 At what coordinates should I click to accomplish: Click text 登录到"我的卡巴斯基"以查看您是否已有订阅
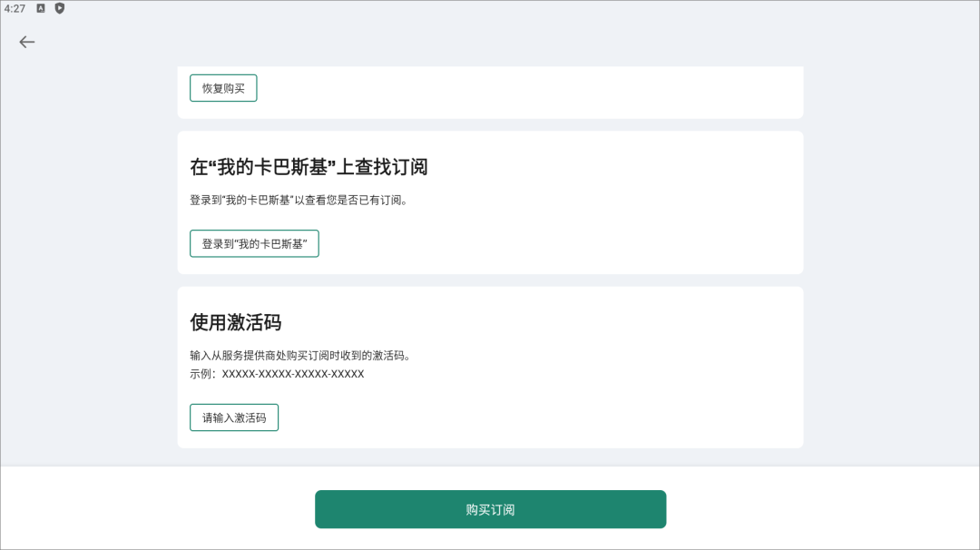[299, 200]
